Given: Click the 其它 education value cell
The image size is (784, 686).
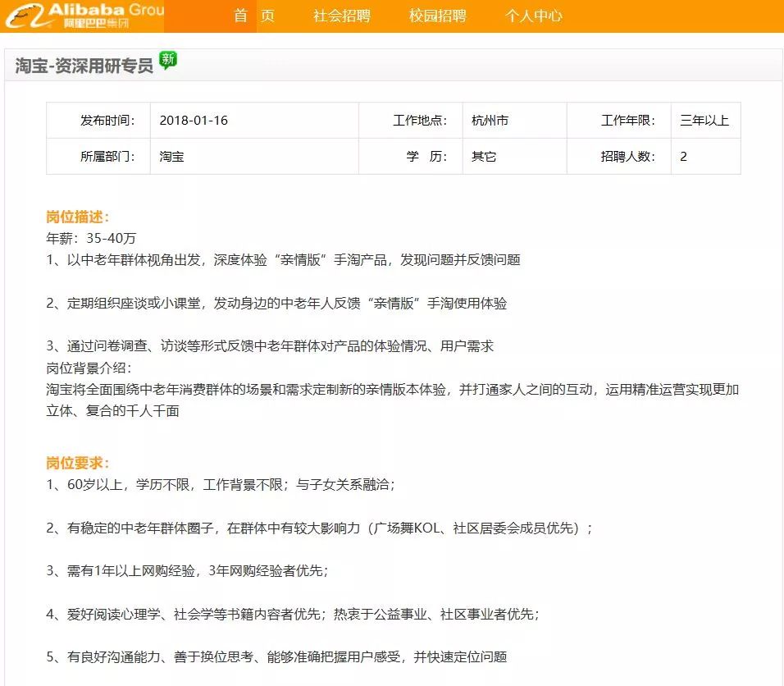Looking at the screenshot, I should click(x=484, y=156).
